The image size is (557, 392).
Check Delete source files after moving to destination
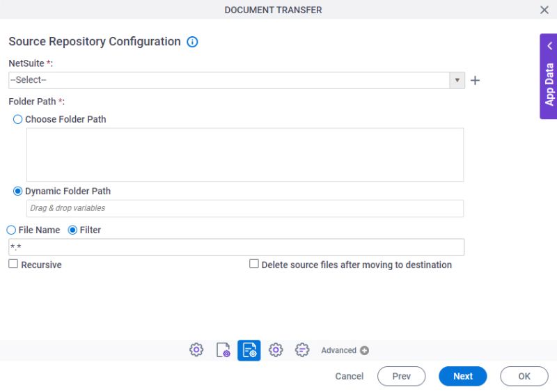click(x=254, y=264)
